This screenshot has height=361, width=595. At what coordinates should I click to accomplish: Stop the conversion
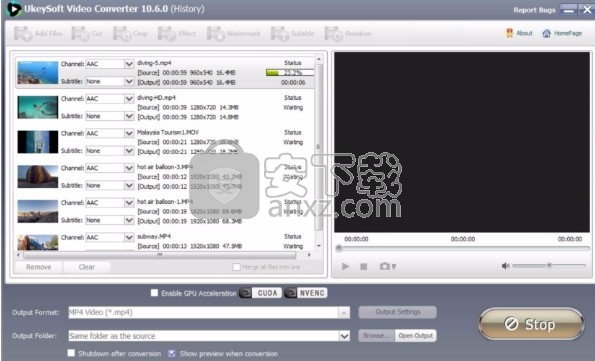tap(531, 324)
